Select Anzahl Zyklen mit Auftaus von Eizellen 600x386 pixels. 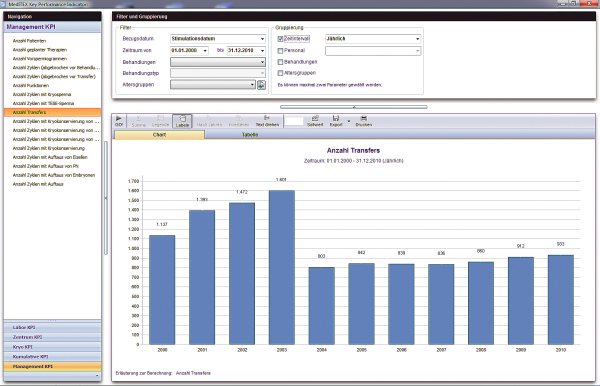coord(50,157)
